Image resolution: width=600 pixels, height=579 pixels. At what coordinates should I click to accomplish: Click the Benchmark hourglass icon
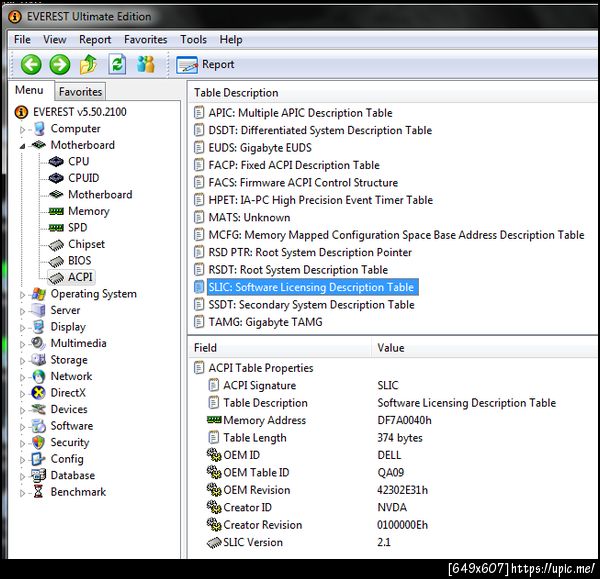(x=39, y=492)
